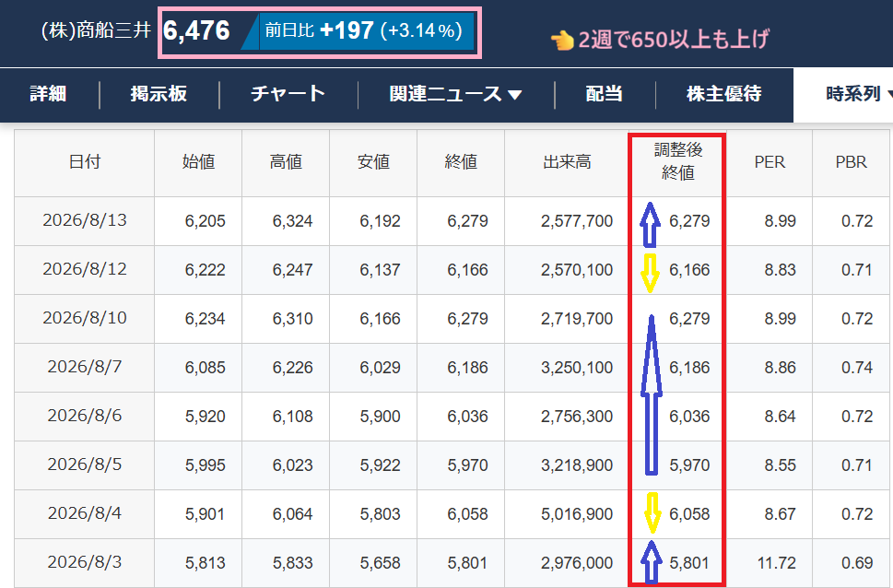
Task: Select the date 2026/8/12
Action: [85, 269]
